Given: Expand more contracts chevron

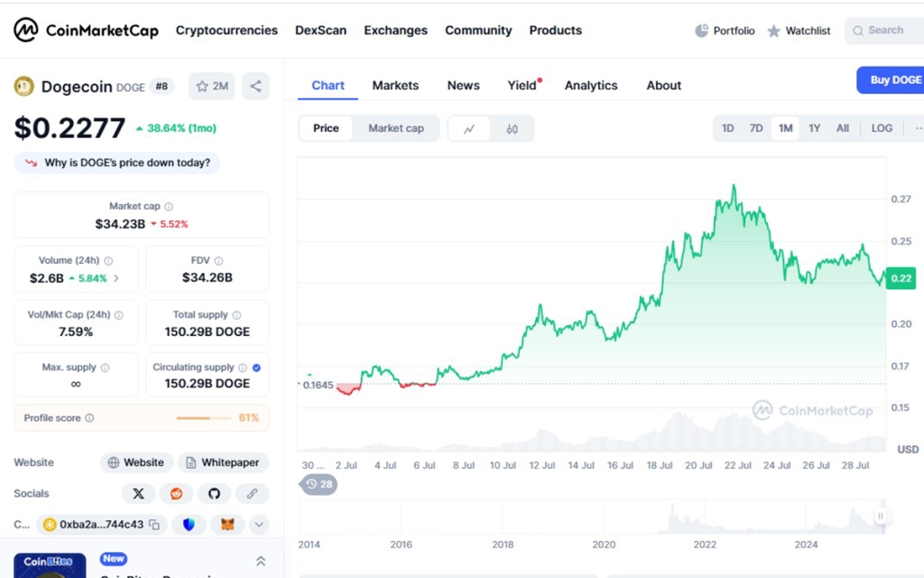Looking at the screenshot, I should (259, 525).
